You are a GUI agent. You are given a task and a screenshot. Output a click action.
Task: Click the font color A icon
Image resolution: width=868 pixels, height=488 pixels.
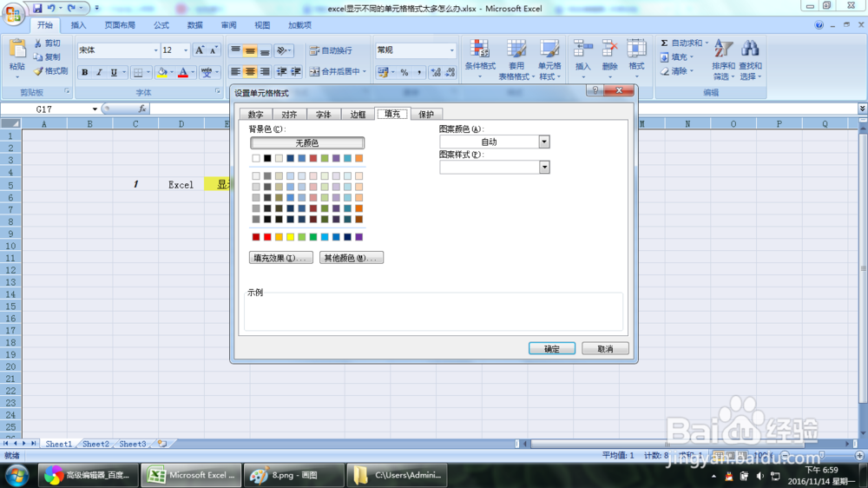[x=183, y=72]
